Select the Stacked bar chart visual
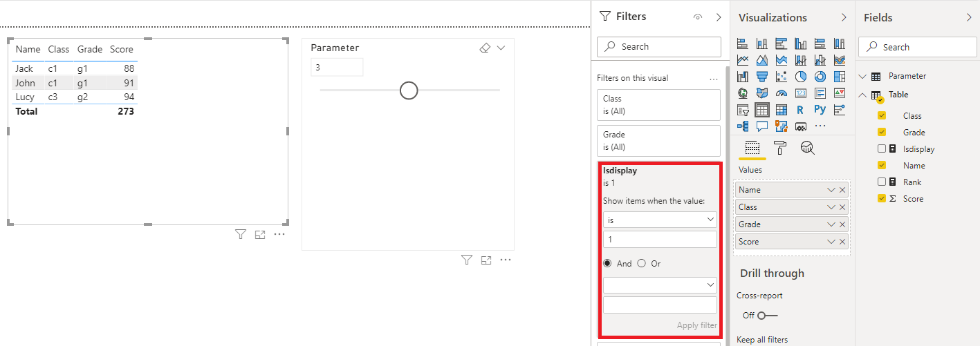The width and height of the screenshot is (980, 346). pos(743,43)
